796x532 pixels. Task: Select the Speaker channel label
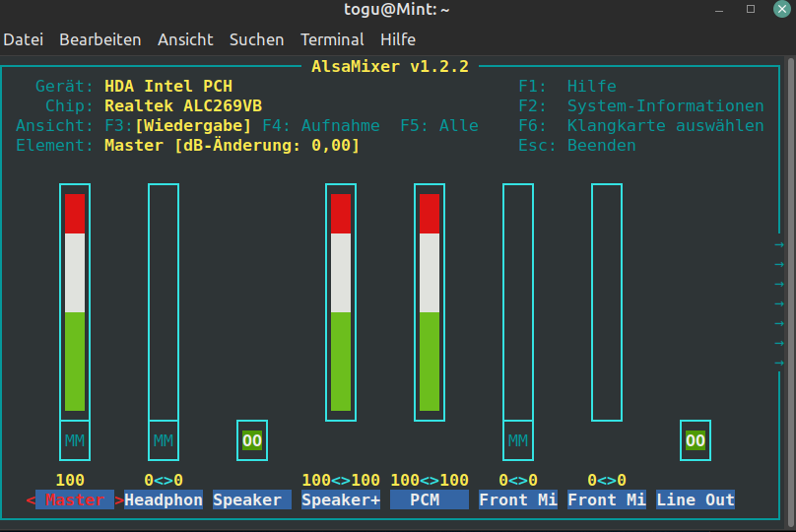pyautogui.click(x=252, y=500)
